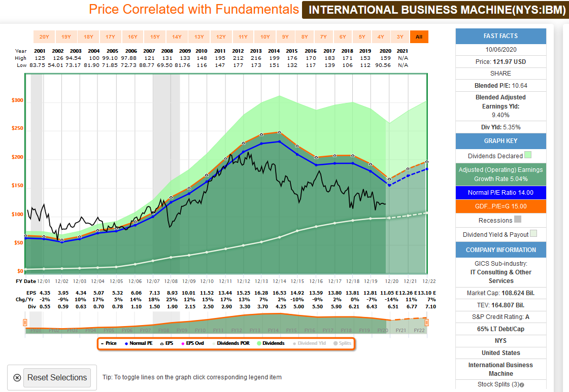Select the 14Y time range tab
Image resolution: width=569 pixels, height=392 pixels.
(x=177, y=37)
